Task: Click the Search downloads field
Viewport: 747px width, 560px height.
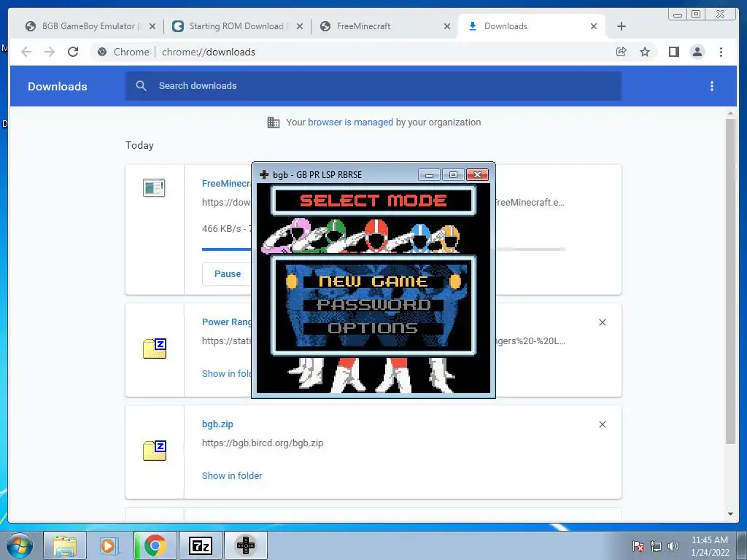Action: [x=373, y=86]
